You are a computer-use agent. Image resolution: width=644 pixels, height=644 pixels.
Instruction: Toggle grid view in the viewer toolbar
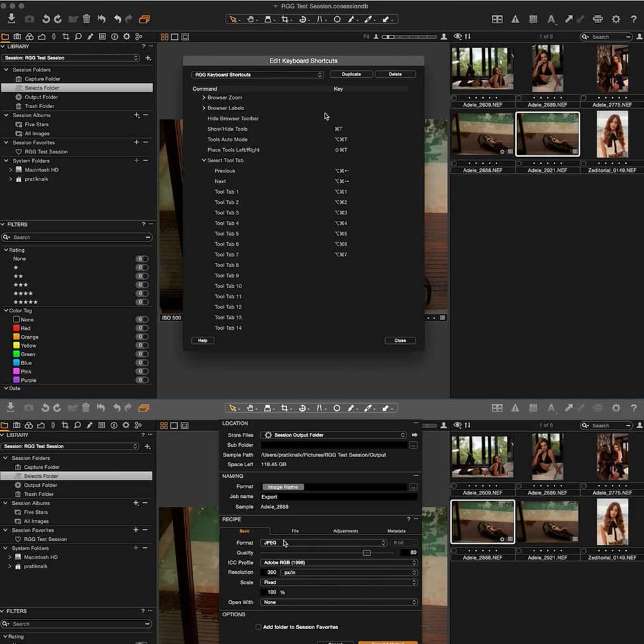click(x=164, y=37)
